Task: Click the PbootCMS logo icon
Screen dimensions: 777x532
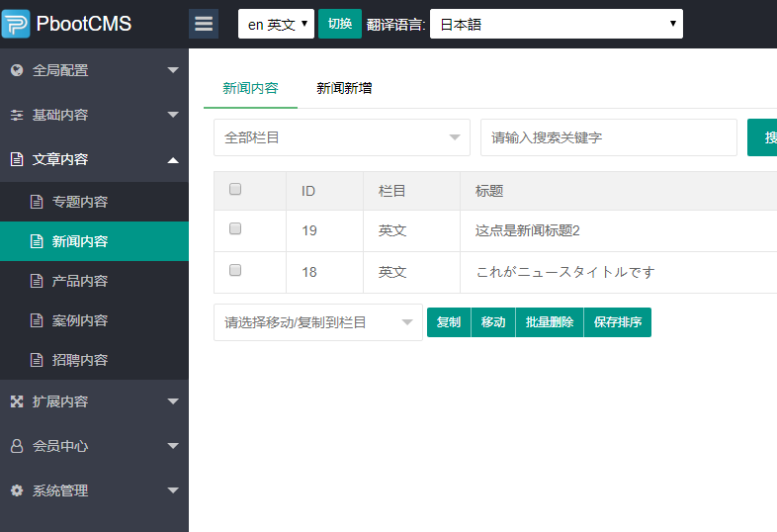Action: click(x=16, y=24)
